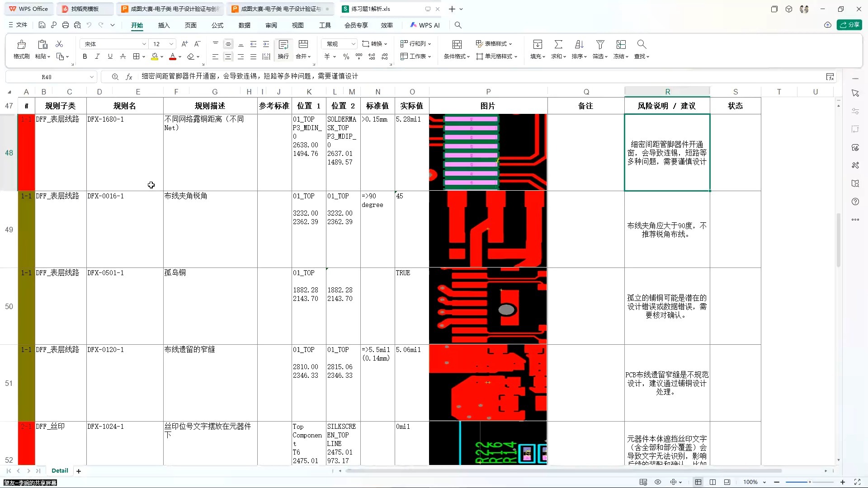Click the percent style icon
The image size is (868, 488).
coord(346,56)
